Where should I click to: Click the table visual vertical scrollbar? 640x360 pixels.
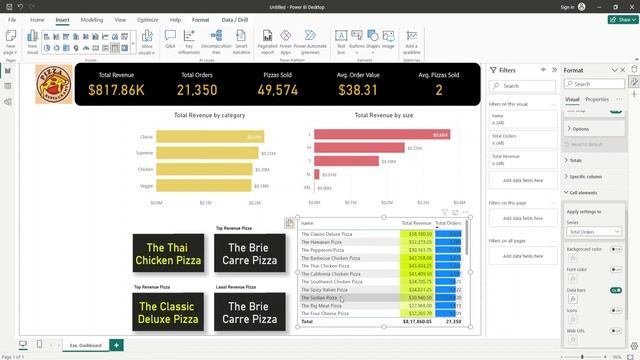[467, 238]
